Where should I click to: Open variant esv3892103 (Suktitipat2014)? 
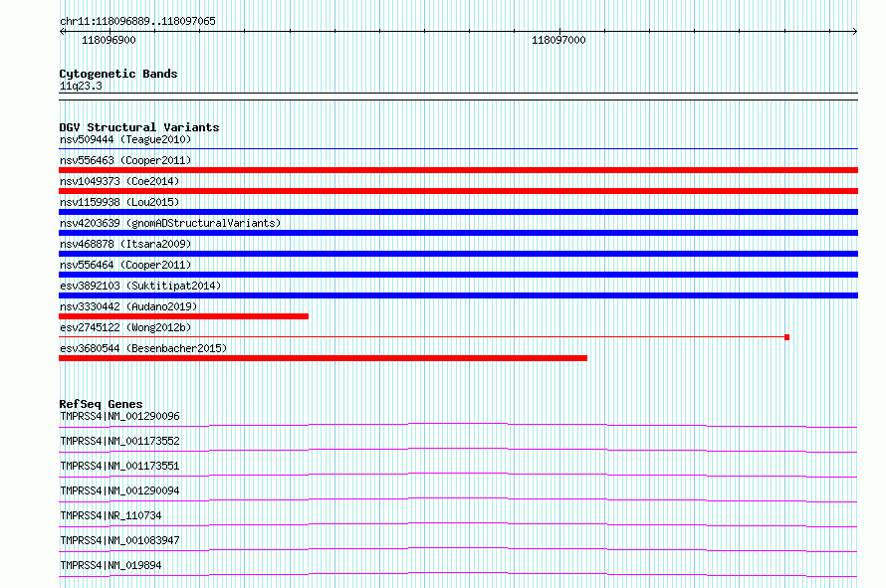pyautogui.click(x=140, y=286)
